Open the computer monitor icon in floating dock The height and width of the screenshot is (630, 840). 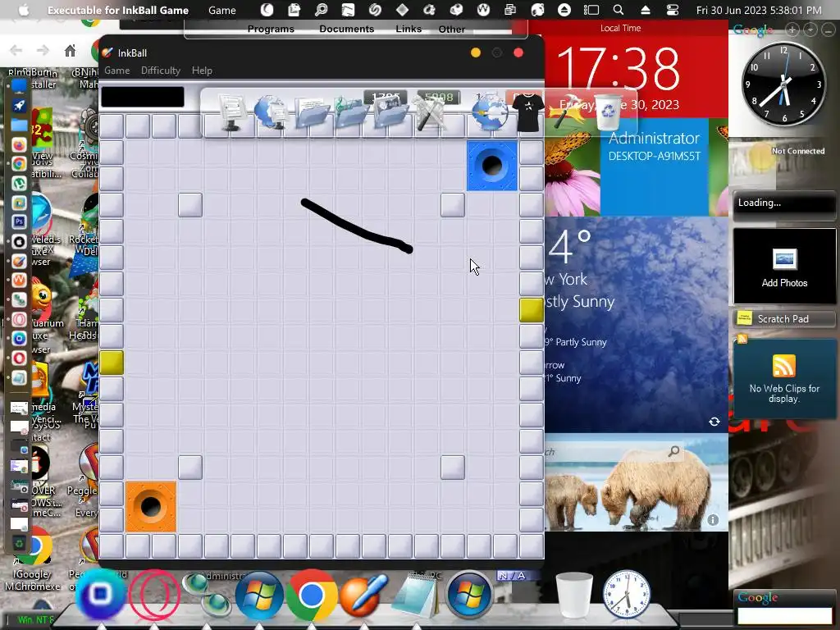coord(232,112)
